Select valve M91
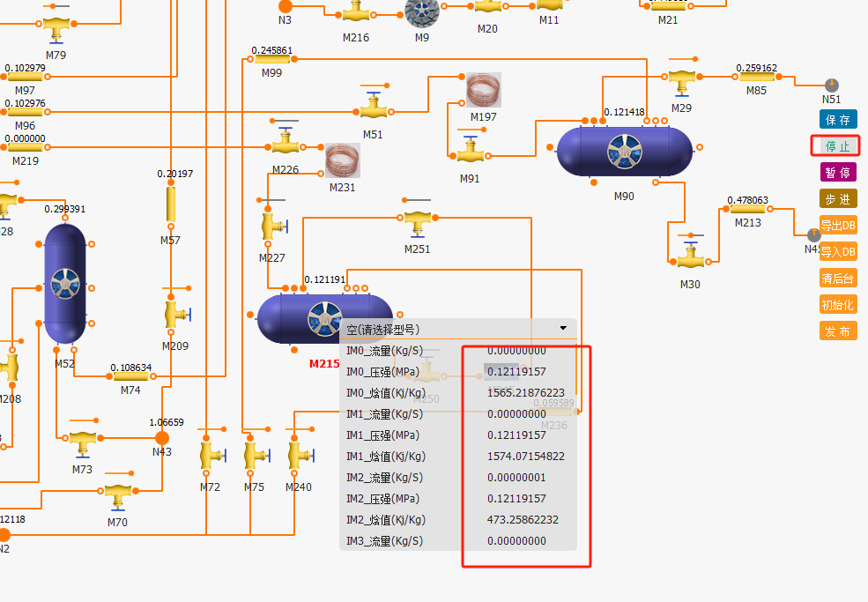The image size is (868, 602). tap(470, 150)
